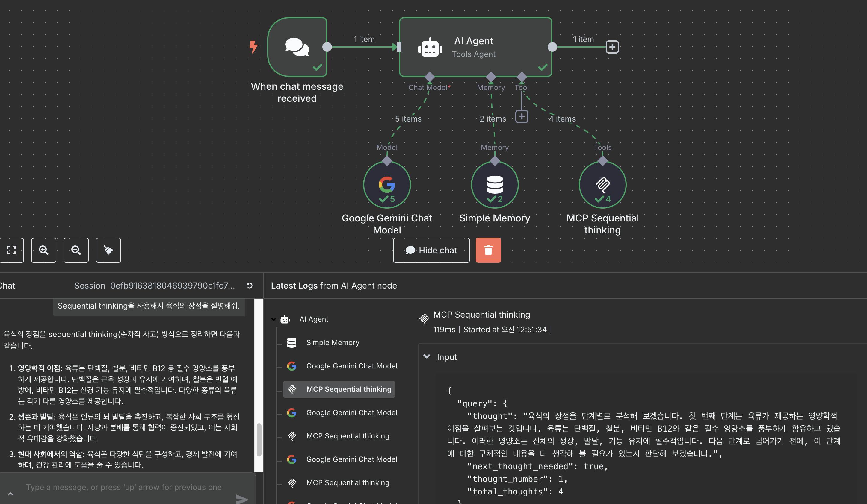Add node after AI Agent output

point(612,47)
